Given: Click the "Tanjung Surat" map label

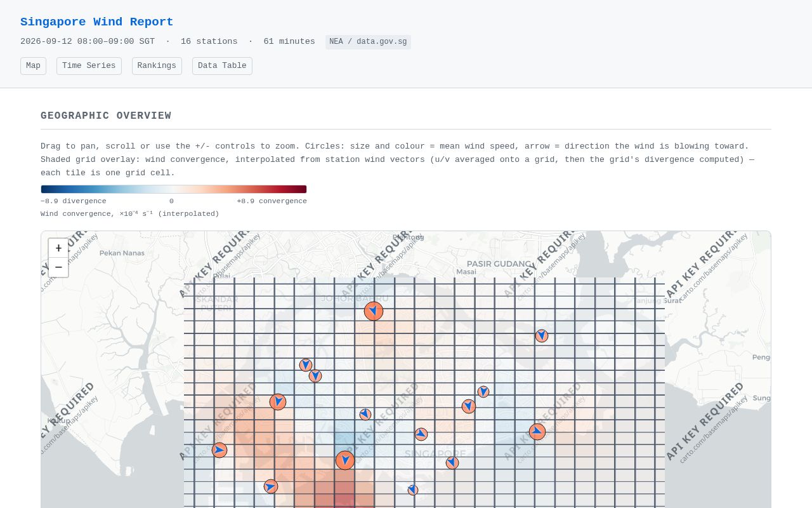Looking at the screenshot, I should click(658, 300).
